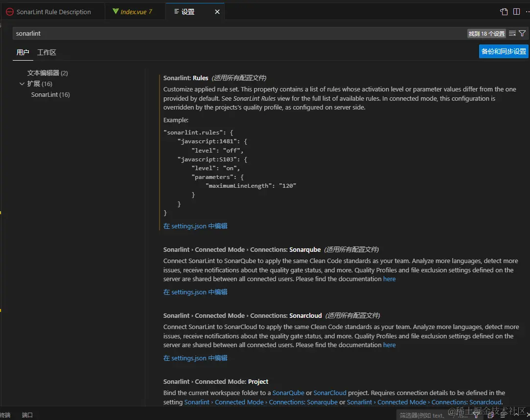Viewport: 530px width, 420px height.
Task: Collapse all icon in the bottom panel
Action: (x=491, y=415)
